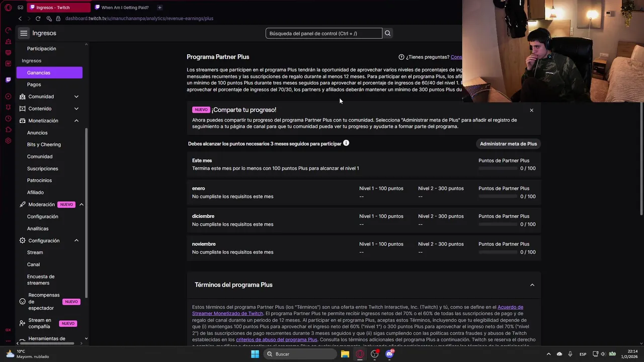Open File Explorer from taskbar

(345, 354)
